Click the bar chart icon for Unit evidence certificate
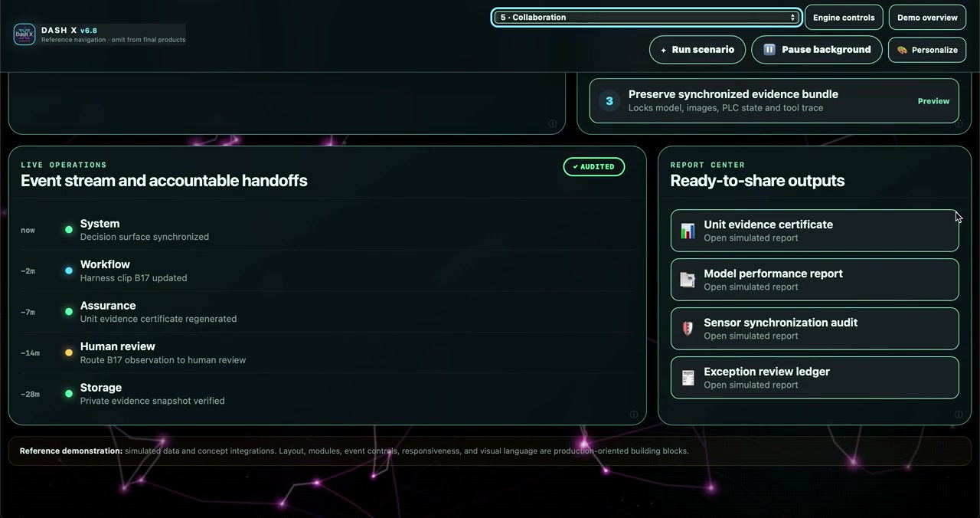This screenshot has width=980, height=518. tap(688, 231)
